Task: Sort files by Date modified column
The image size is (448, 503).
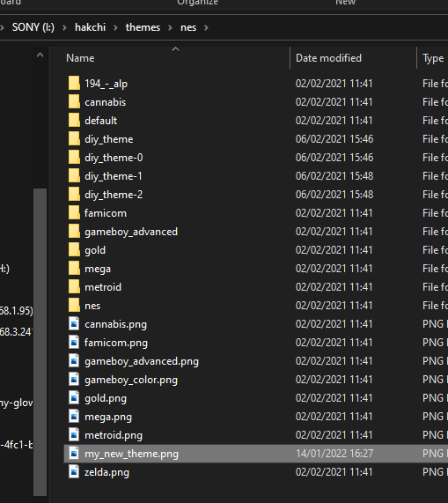Action: pyautogui.click(x=328, y=58)
